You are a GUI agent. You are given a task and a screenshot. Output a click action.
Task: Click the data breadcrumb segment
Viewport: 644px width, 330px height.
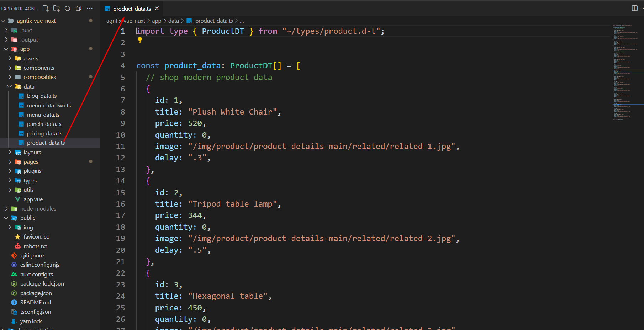pyautogui.click(x=173, y=21)
